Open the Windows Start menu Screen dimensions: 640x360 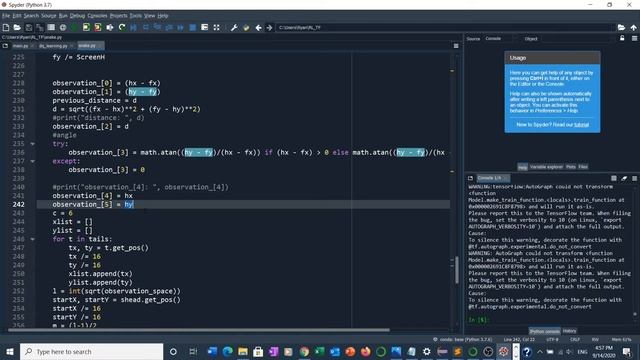pyautogui.click(x=10, y=351)
